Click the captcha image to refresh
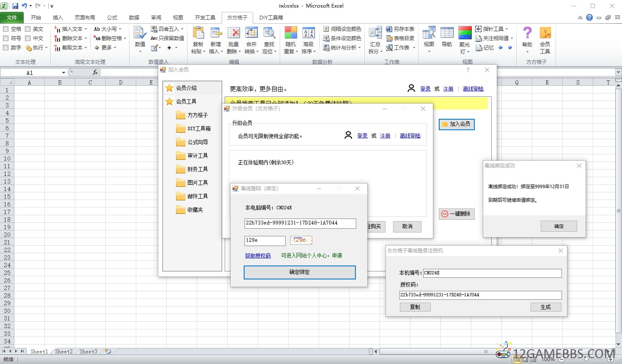This screenshot has height=364, width=622. 301,241
